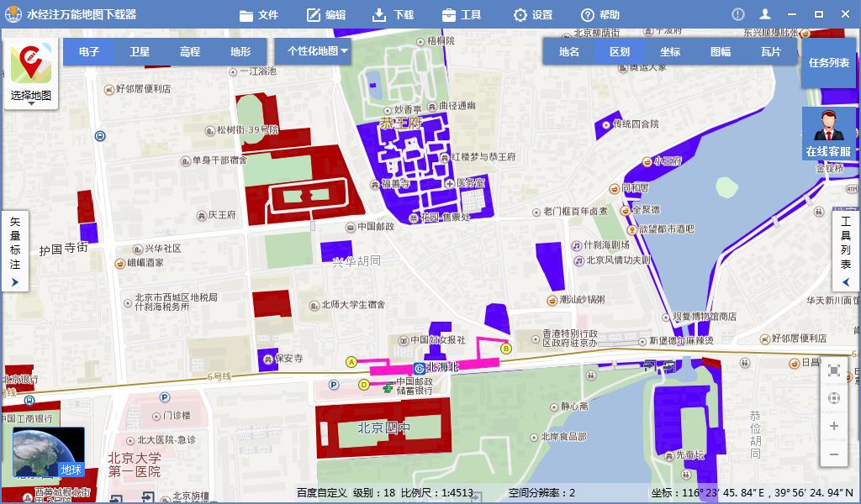
Task: Click the user account icon in the title bar
Action: (x=765, y=13)
